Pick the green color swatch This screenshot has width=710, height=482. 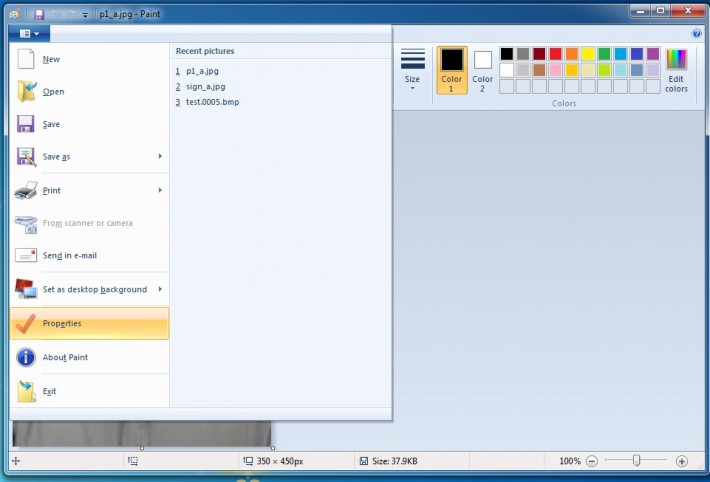pos(604,54)
